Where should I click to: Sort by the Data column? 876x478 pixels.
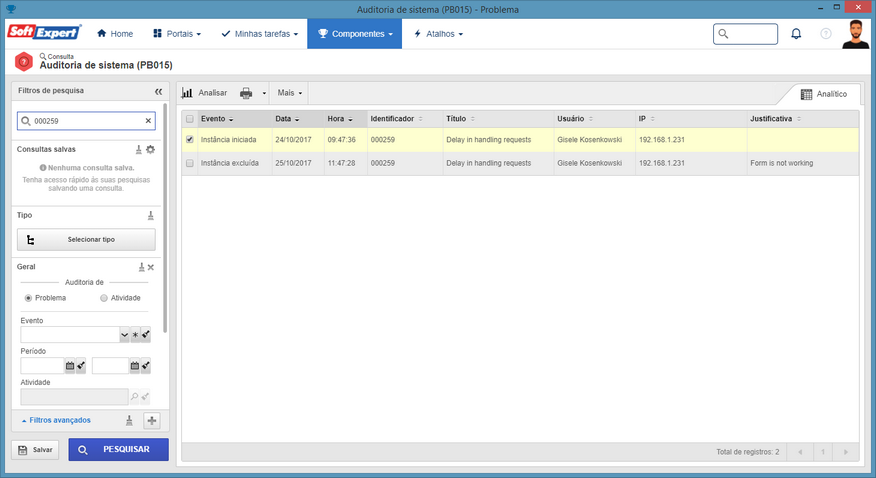287,119
